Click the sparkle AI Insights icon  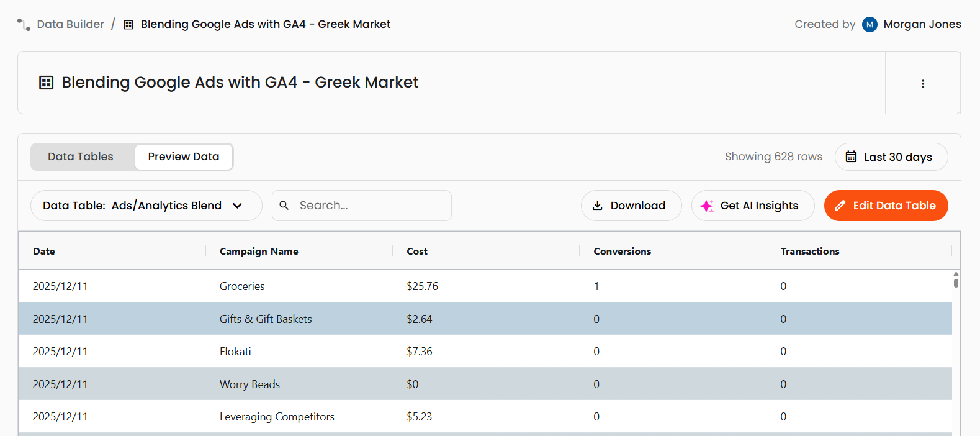[x=706, y=206]
